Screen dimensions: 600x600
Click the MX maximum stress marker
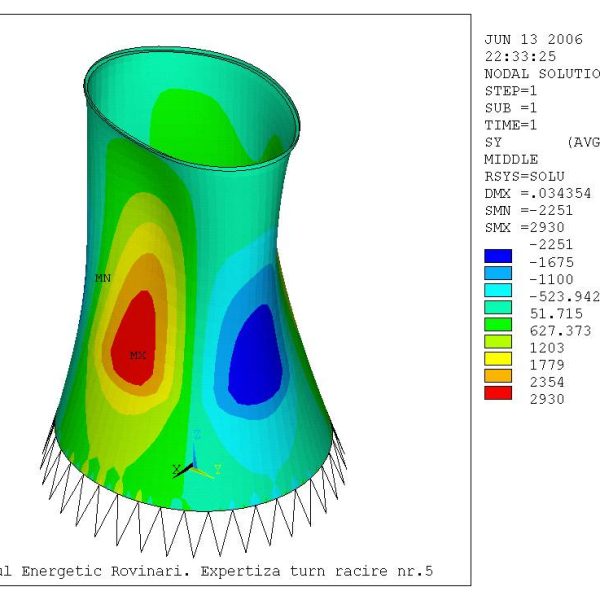click(137, 355)
